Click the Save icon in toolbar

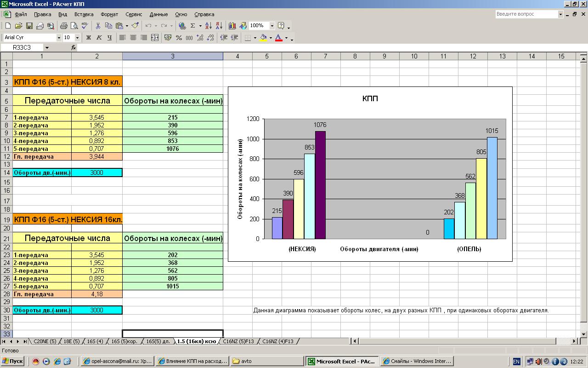(29, 26)
